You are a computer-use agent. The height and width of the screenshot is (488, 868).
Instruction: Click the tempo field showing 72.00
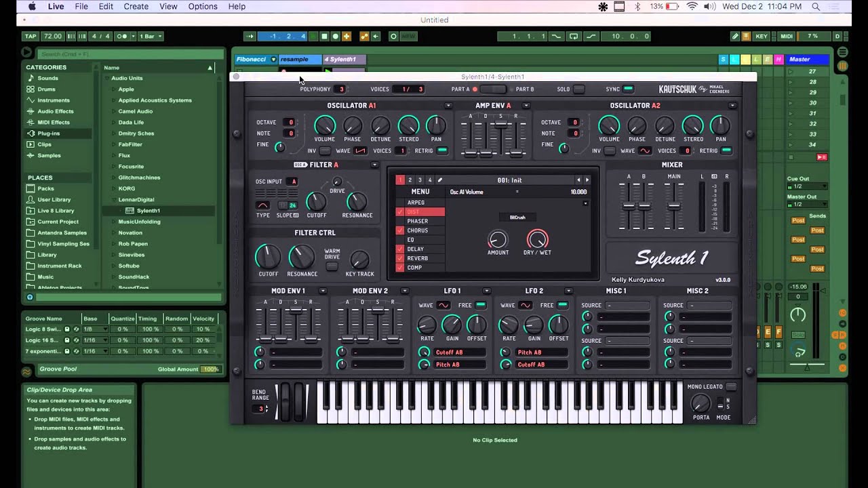click(x=52, y=37)
